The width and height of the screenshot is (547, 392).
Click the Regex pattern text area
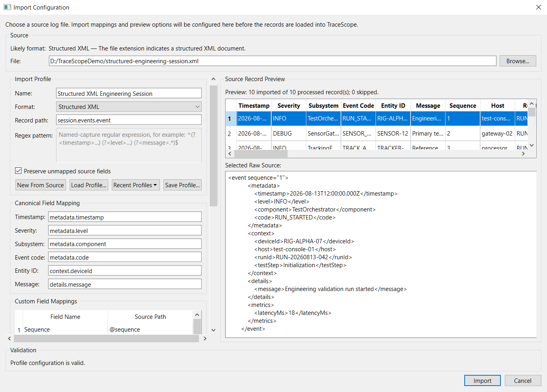click(129, 145)
